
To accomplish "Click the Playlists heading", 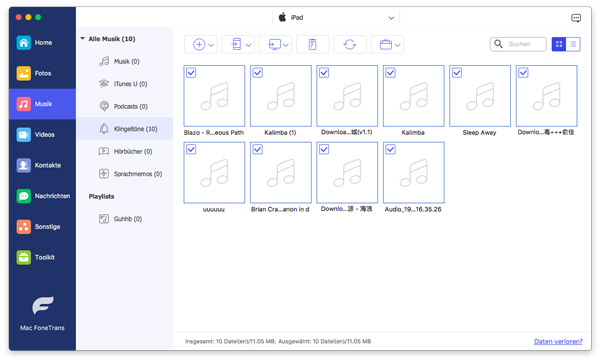I will pyautogui.click(x=101, y=196).
